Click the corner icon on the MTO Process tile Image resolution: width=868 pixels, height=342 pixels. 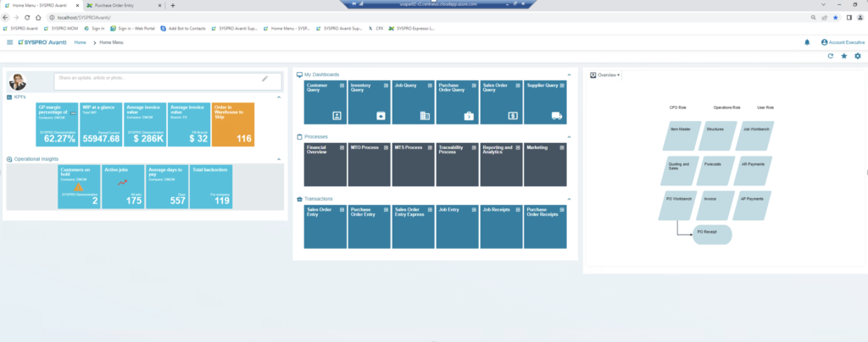click(x=386, y=147)
